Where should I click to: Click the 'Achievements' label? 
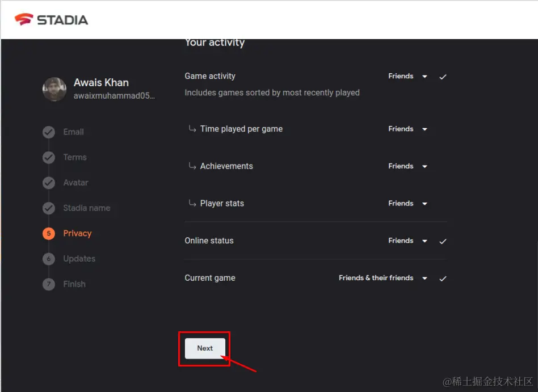[x=226, y=166]
